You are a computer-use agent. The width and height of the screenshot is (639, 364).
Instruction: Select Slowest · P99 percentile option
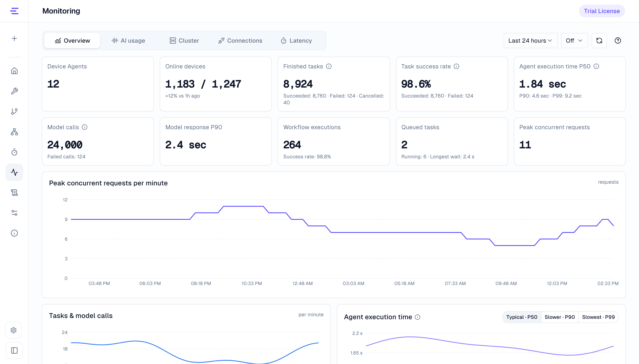point(598,317)
